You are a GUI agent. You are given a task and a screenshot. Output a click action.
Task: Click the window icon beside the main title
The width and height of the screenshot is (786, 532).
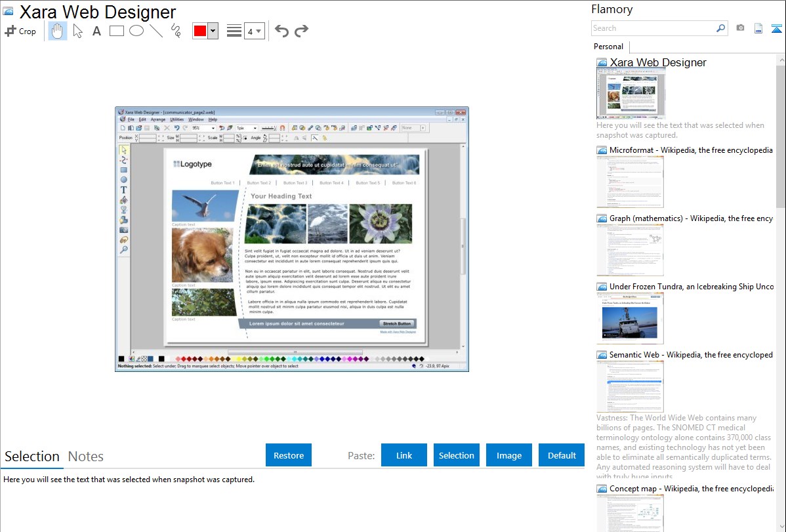coord(8,12)
